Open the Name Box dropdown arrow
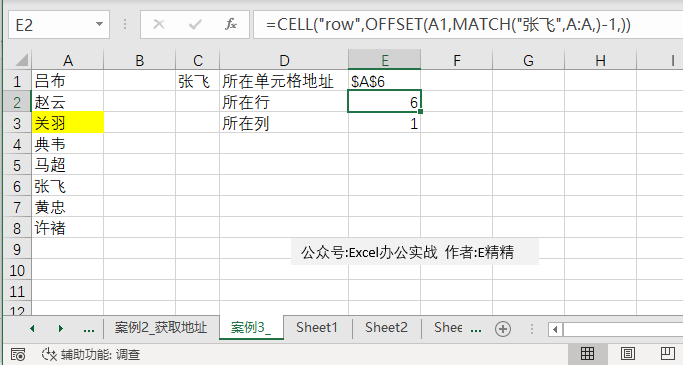This screenshot has width=683, height=365. [99, 24]
